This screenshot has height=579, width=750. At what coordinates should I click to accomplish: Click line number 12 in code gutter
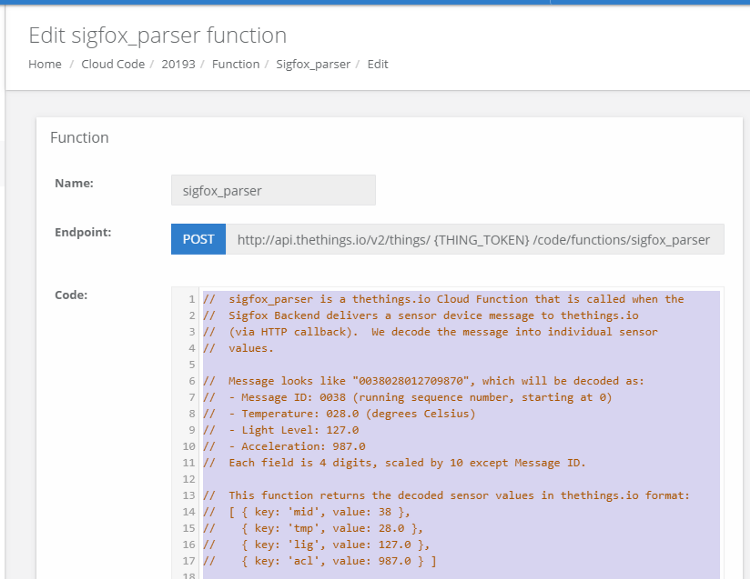click(x=189, y=479)
